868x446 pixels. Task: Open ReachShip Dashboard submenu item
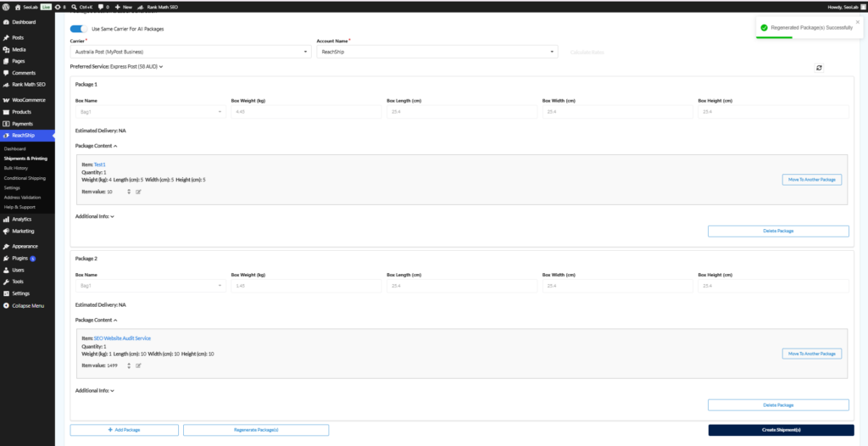click(15, 149)
